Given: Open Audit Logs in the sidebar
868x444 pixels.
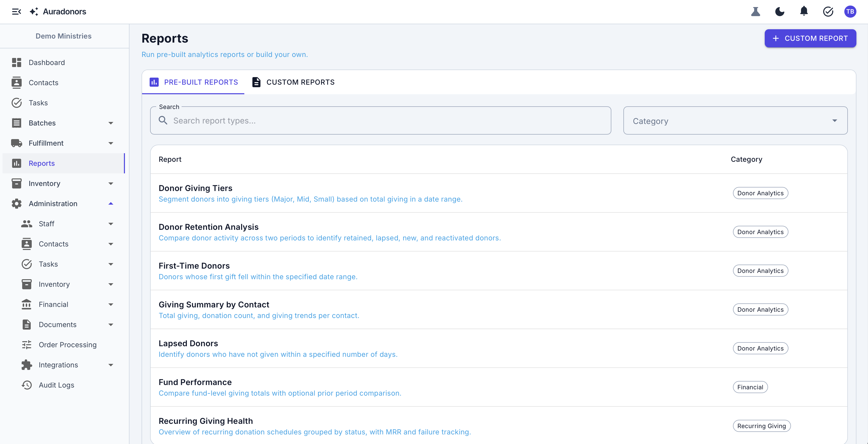Looking at the screenshot, I should [56, 385].
